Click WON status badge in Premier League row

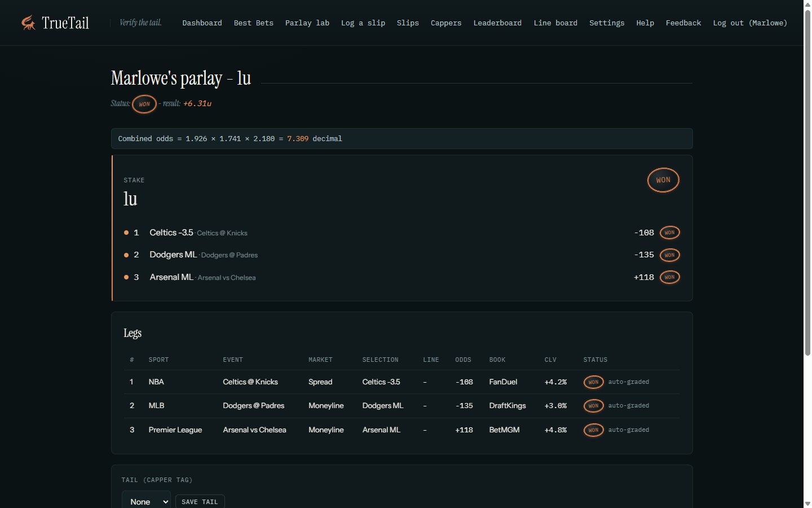594,430
